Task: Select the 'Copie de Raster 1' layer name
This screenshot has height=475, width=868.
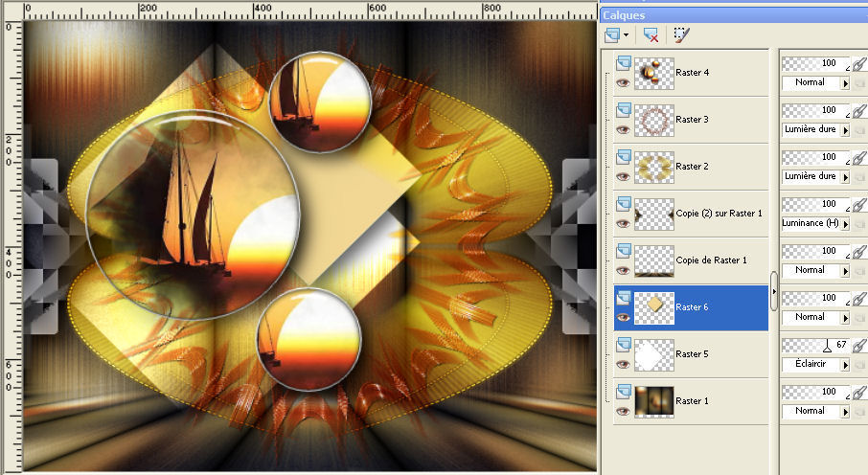Action: [711, 260]
